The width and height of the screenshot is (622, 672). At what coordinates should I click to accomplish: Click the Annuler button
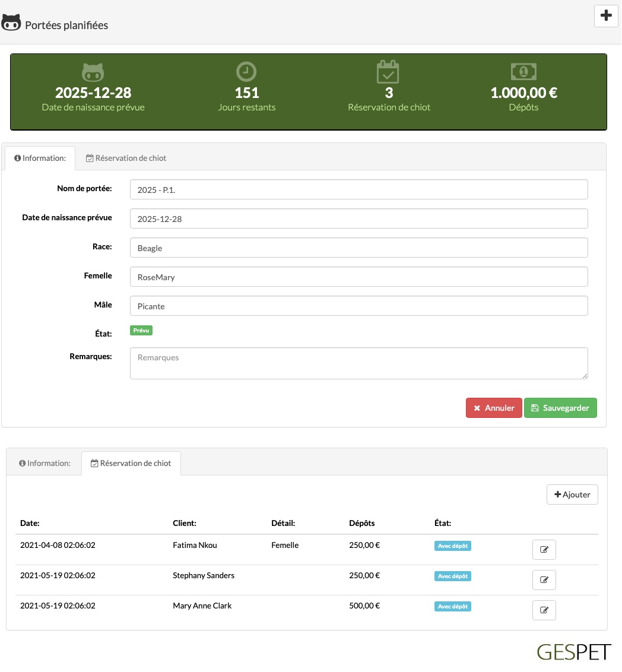(x=494, y=408)
